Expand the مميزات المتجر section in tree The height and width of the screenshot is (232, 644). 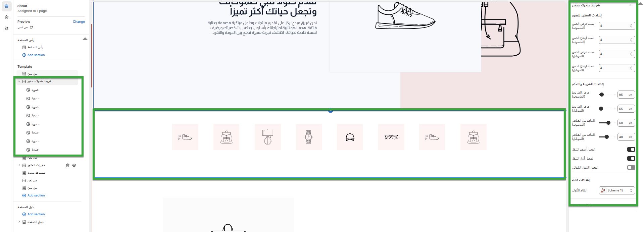pos(19,165)
